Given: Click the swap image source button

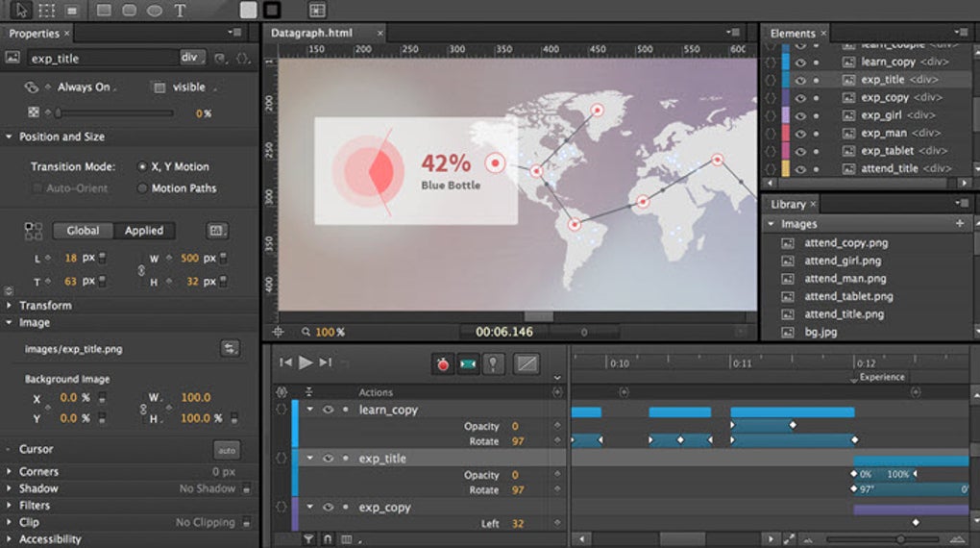Looking at the screenshot, I should click(x=230, y=348).
